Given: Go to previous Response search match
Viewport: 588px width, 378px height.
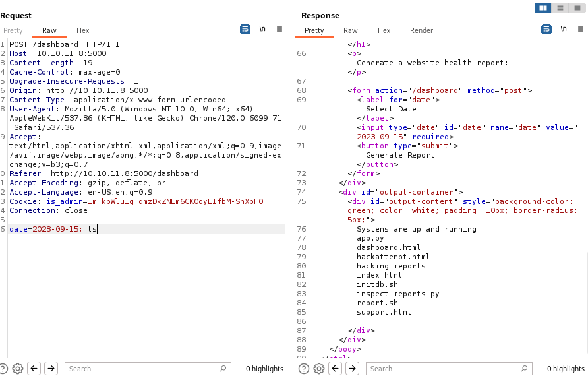Looking at the screenshot, I should coord(336,369).
